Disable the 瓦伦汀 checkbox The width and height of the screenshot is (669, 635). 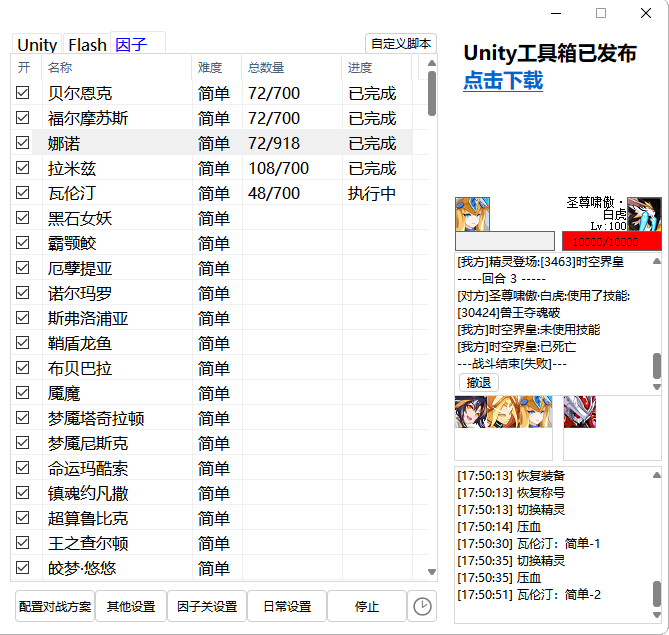coord(23,192)
